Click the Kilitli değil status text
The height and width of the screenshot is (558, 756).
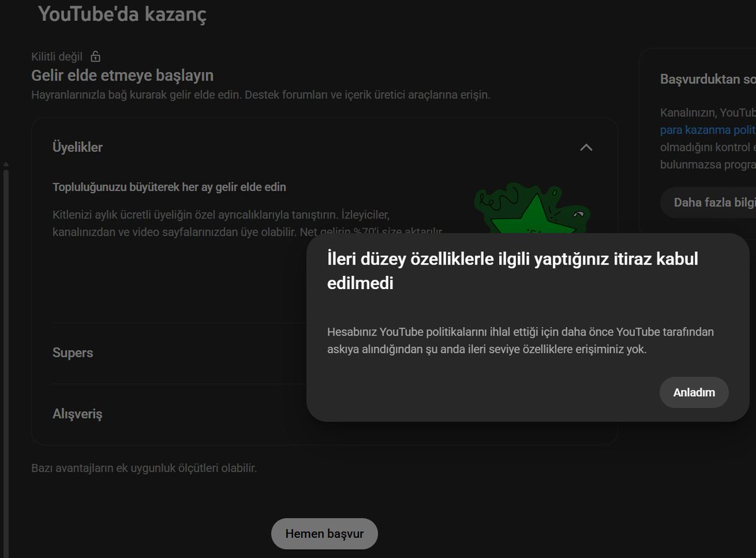(57, 57)
